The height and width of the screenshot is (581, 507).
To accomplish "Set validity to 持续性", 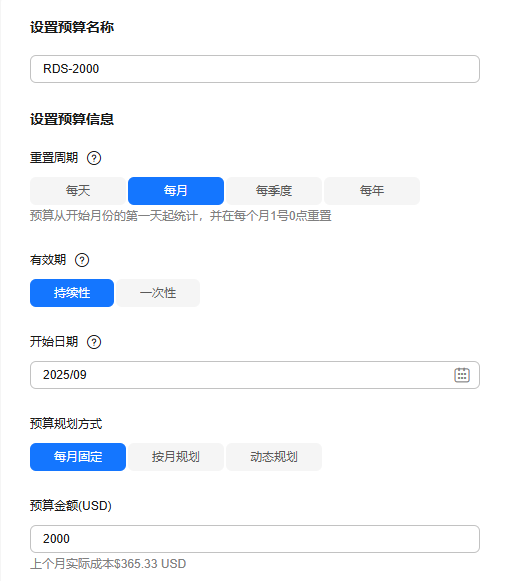I will [x=72, y=293].
